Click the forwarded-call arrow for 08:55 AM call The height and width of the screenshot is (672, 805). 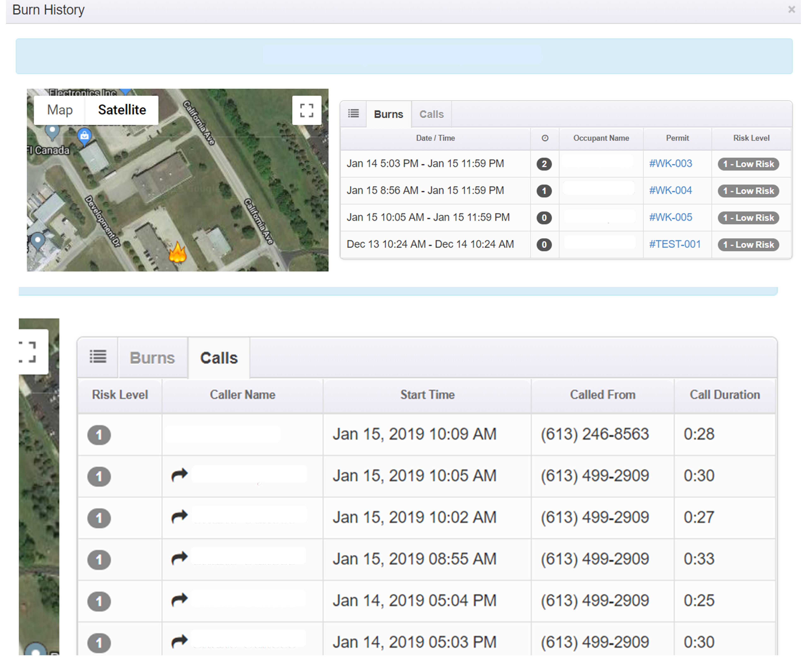pos(179,558)
